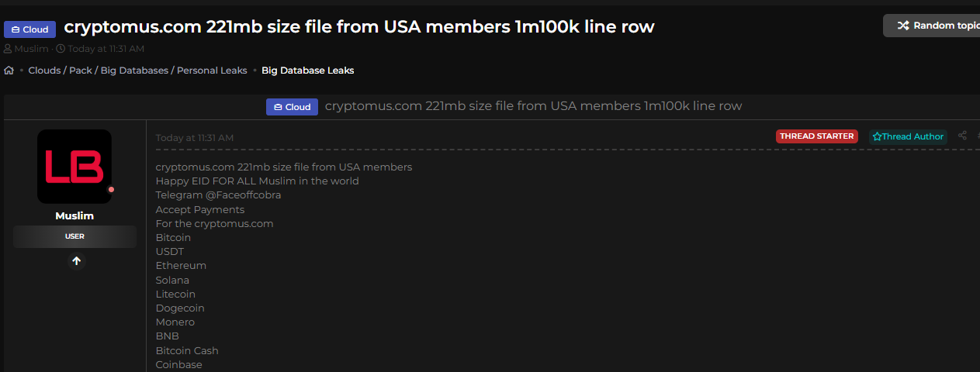Click the THREAD STARTER badge

pyautogui.click(x=816, y=136)
